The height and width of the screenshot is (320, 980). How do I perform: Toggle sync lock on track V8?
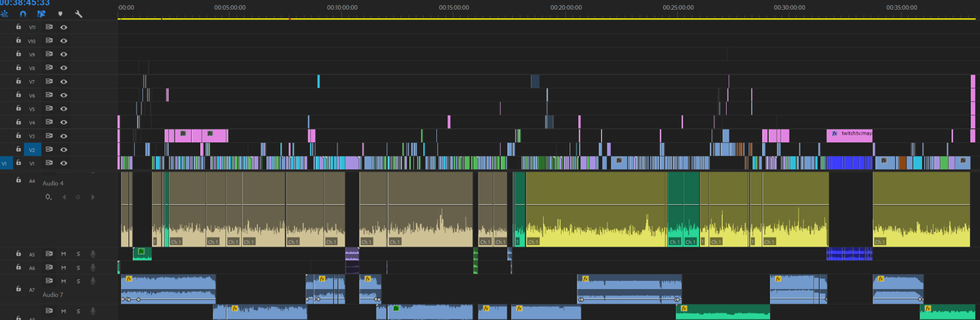pyautogui.click(x=49, y=68)
